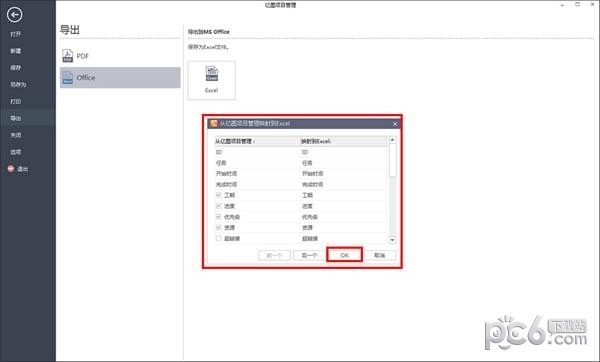The width and height of the screenshot is (600, 362).
Task: Choose 关闭 in the left sidebar
Action: pos(16,135)
